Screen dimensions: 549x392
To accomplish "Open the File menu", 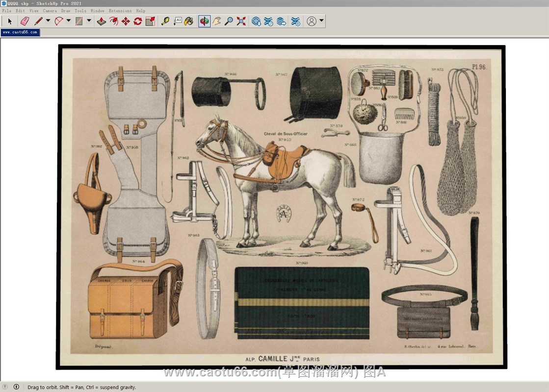I will pyautogui.click(x=7, y=11).
